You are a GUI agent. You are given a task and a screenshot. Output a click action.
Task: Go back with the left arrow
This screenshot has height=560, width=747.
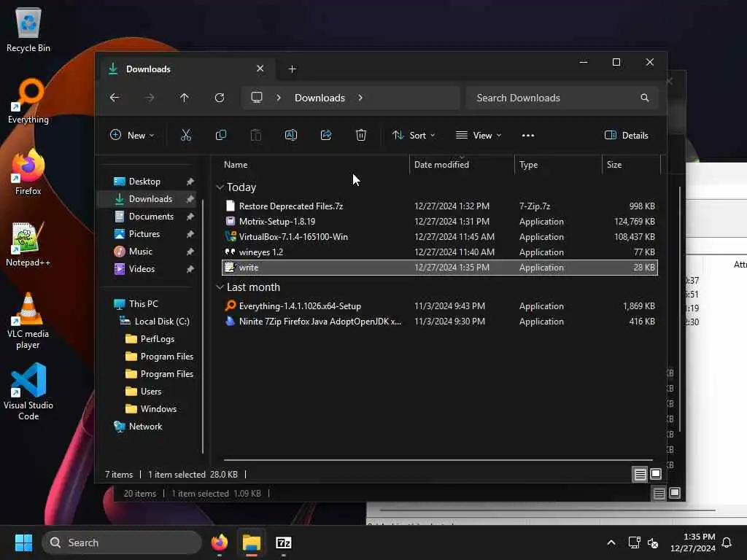[115, 98]
